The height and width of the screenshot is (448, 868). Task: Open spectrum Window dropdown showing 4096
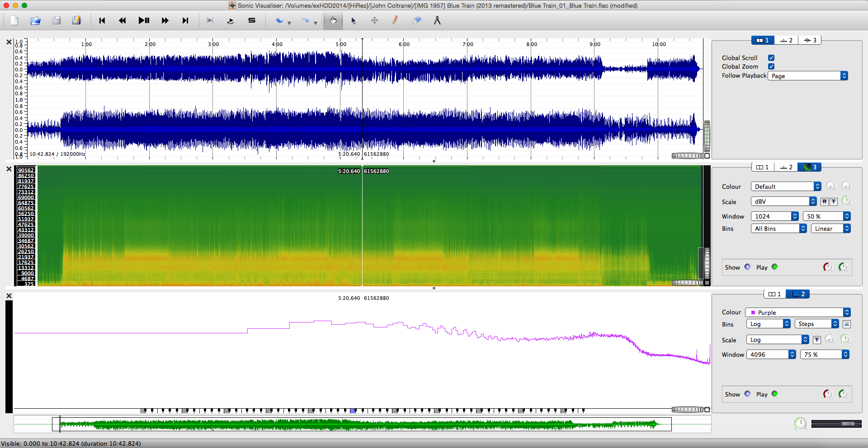pos(771,355)
